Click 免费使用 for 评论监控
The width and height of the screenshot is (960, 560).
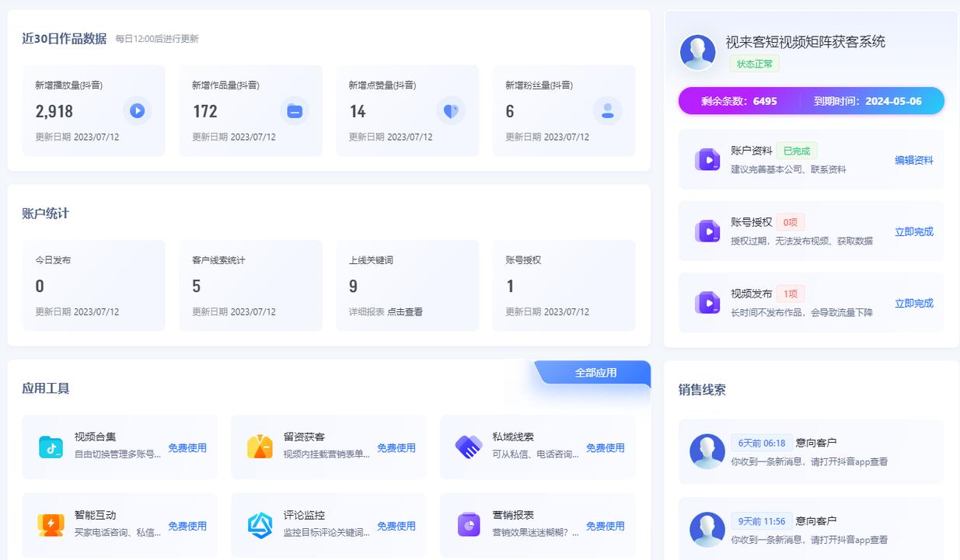[396, 526]
